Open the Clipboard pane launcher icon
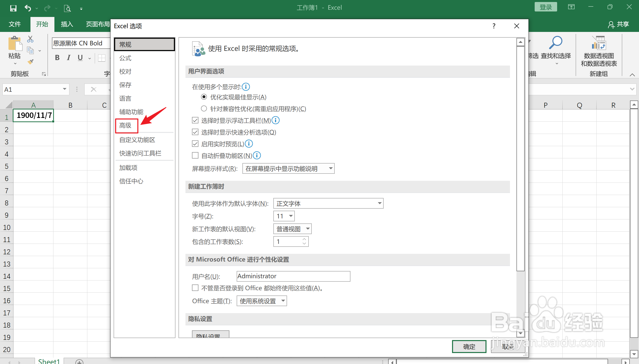The width and height of the screenshot is (639, 364). 44,74
